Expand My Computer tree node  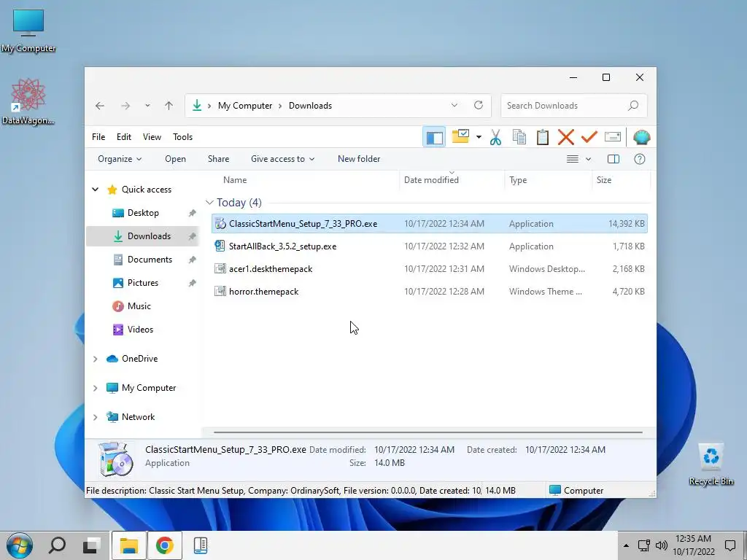pos(96,388)
